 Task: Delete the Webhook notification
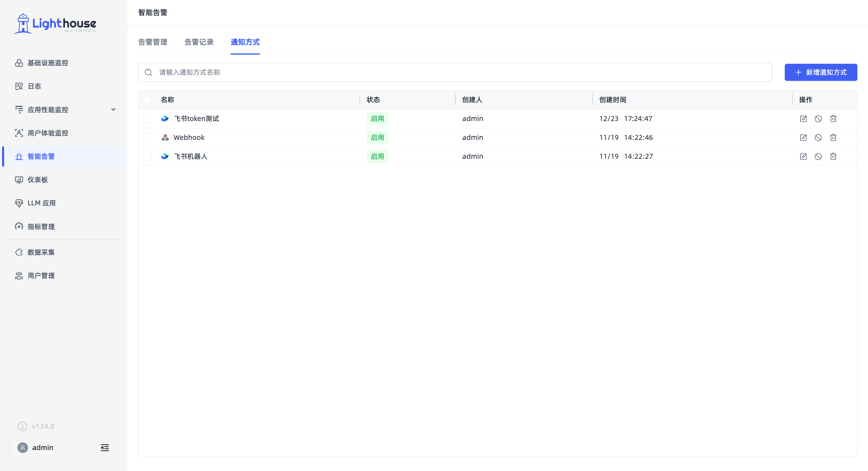(x=833, y=138)
